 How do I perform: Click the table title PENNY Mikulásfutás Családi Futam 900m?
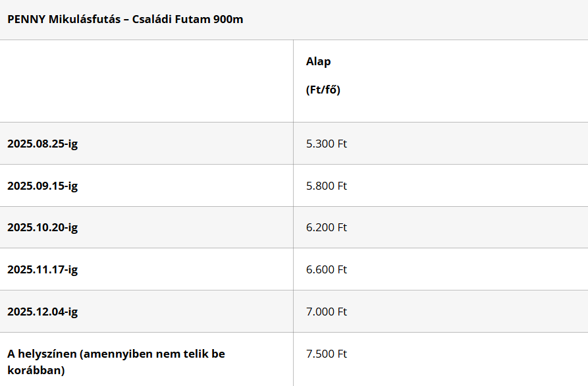pyautogui.click(x=125, y=19)
